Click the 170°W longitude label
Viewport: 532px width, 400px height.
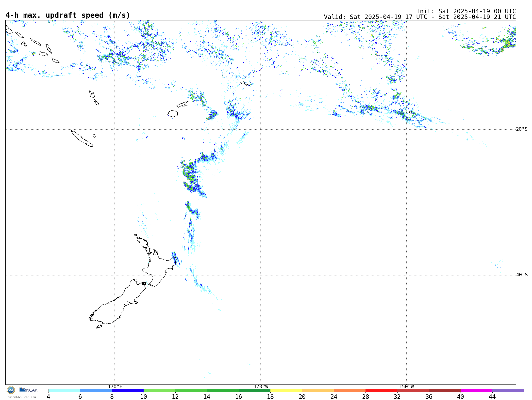pos(261,386)
